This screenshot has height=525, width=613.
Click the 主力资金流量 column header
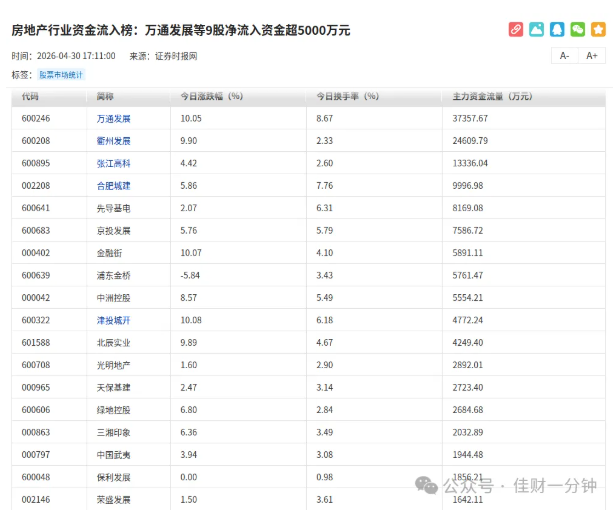(x=492, y=97)
